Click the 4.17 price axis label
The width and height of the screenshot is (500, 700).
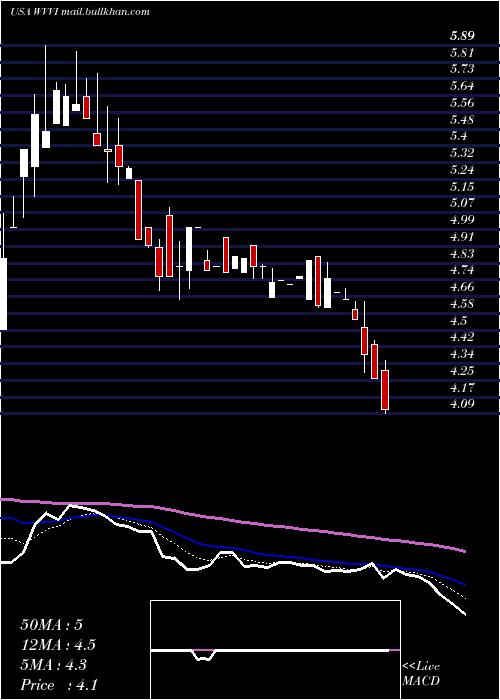pos(462,388)
